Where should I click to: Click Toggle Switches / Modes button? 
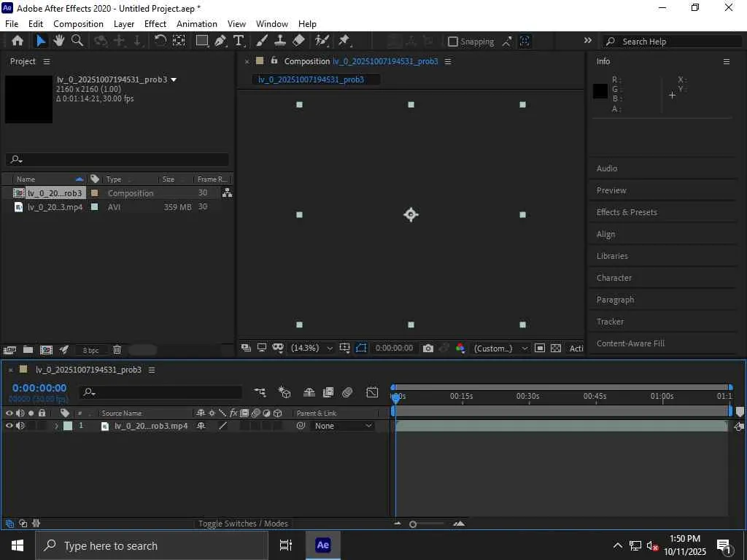point(243,524)
